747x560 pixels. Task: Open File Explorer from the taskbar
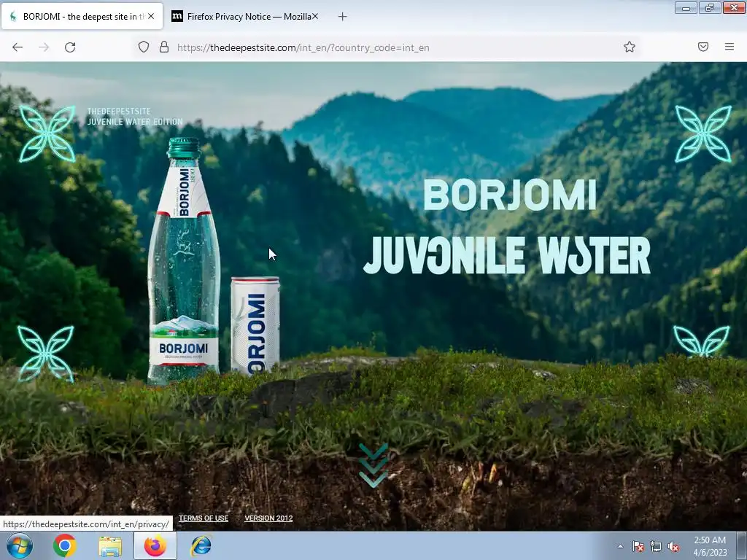110,545
